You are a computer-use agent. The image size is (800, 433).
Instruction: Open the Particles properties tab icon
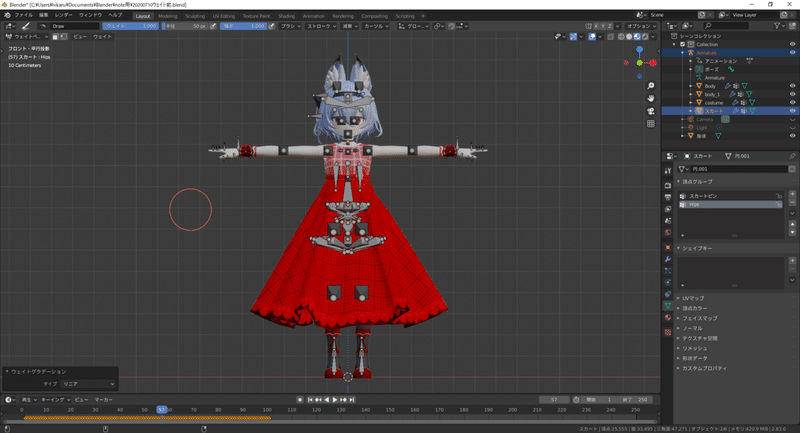668,271
